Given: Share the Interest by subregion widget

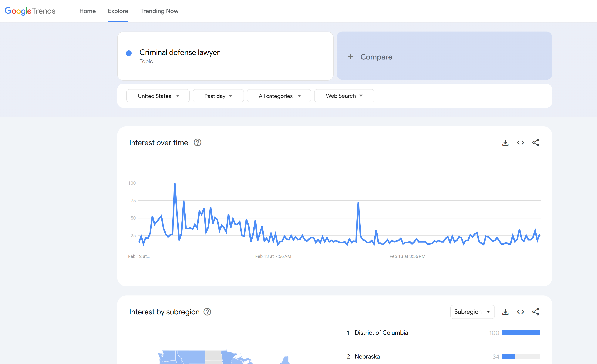Looking at the screenshot, I should click(x=535, y=312).
